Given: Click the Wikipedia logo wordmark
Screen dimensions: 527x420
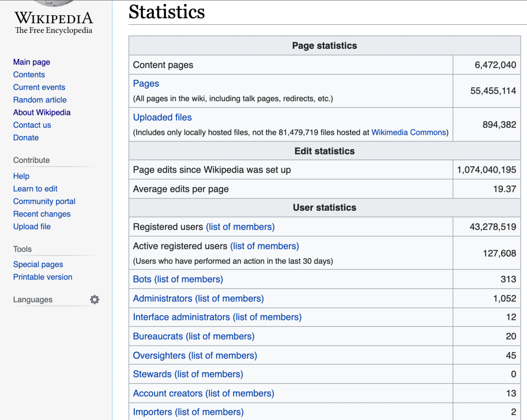Looking at the screenshot, I should tap(54, 18).
